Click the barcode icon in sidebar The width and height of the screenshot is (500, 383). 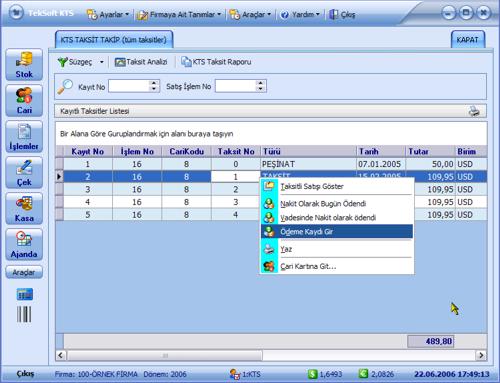(24, 314)
